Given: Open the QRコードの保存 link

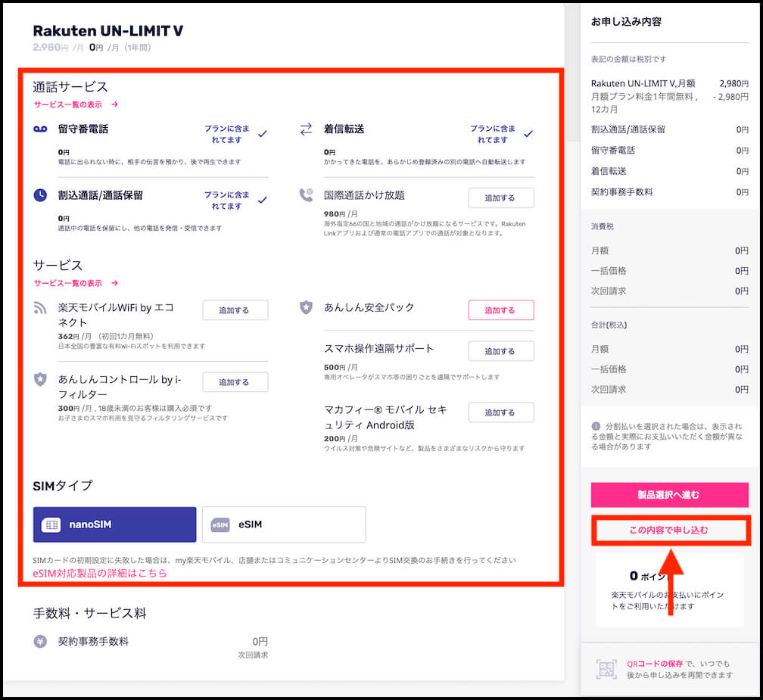Looking at the screenshot, I should pyautogui.click(x=655, y=664).
